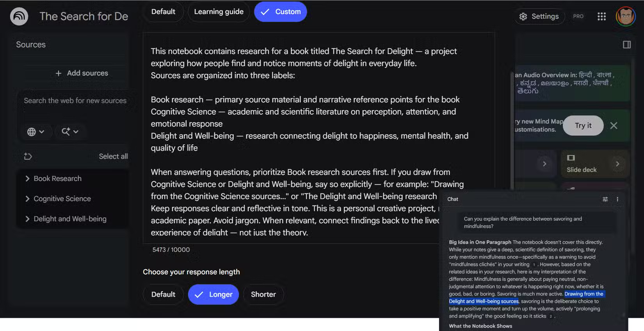Open the chat three-dot options menu
This screenshot has width=644, height=331.
point(617,199)
